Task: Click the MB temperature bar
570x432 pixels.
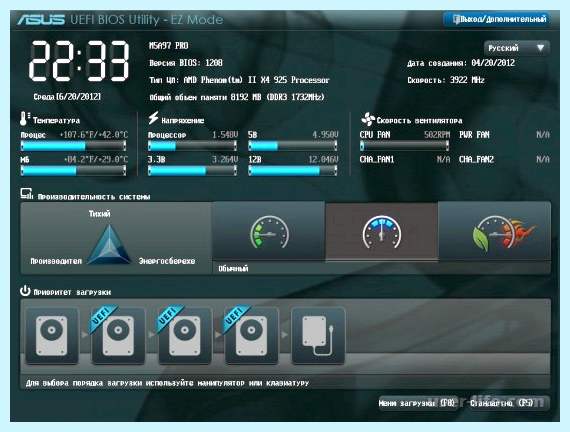Action: click(x=73, y=171)
